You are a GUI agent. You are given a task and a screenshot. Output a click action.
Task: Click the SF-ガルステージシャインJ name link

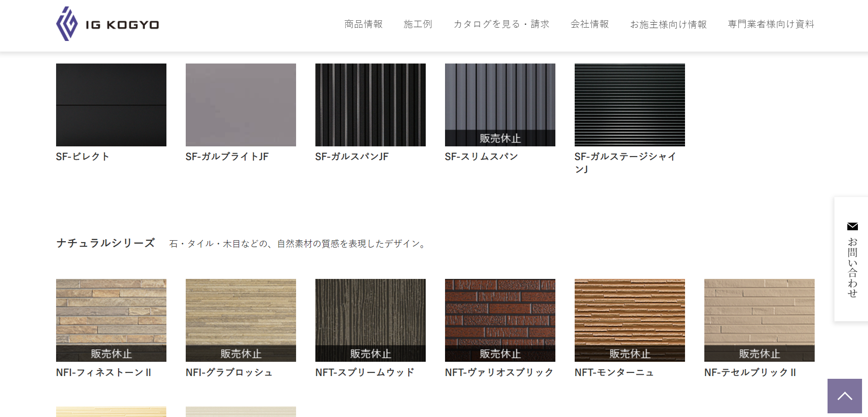coord(625,163)
